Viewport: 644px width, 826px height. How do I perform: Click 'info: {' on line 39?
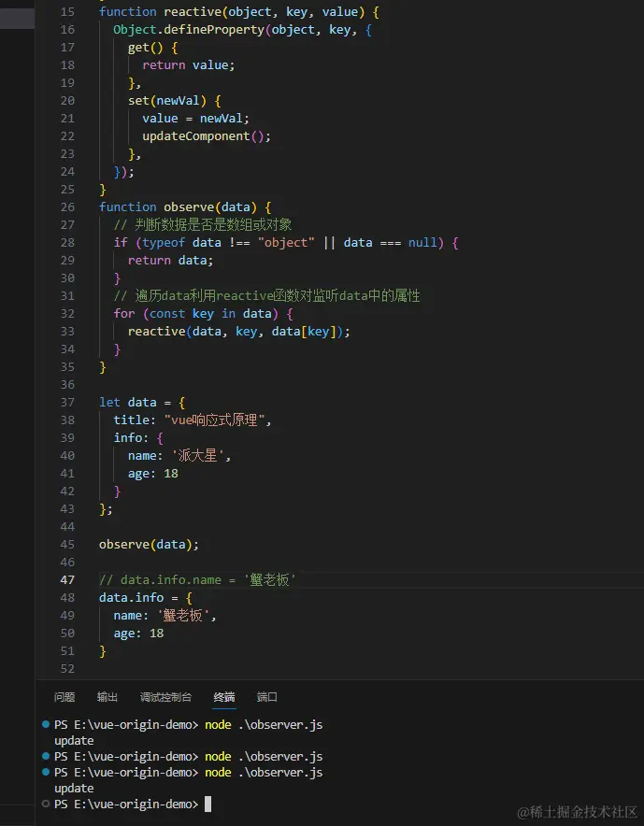(x=138, y=437)
